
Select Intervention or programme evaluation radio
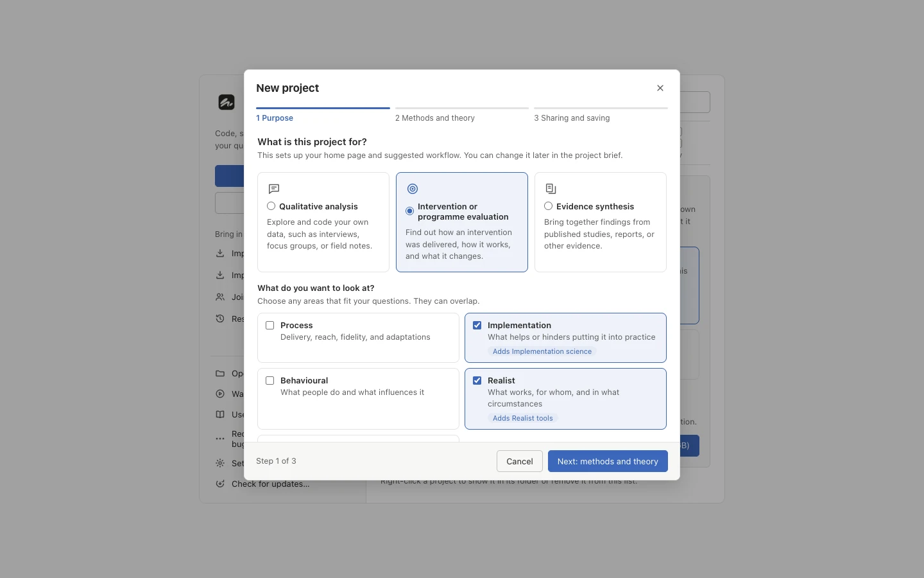point(409,211)
